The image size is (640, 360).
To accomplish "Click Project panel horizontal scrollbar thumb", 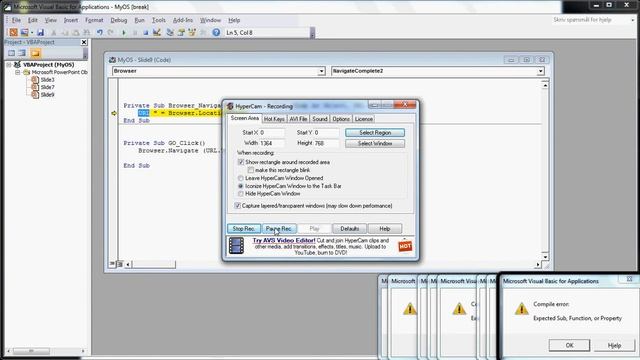I will [31, 351].
